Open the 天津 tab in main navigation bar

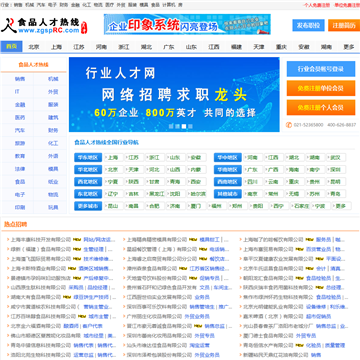[x=259, y=47]
